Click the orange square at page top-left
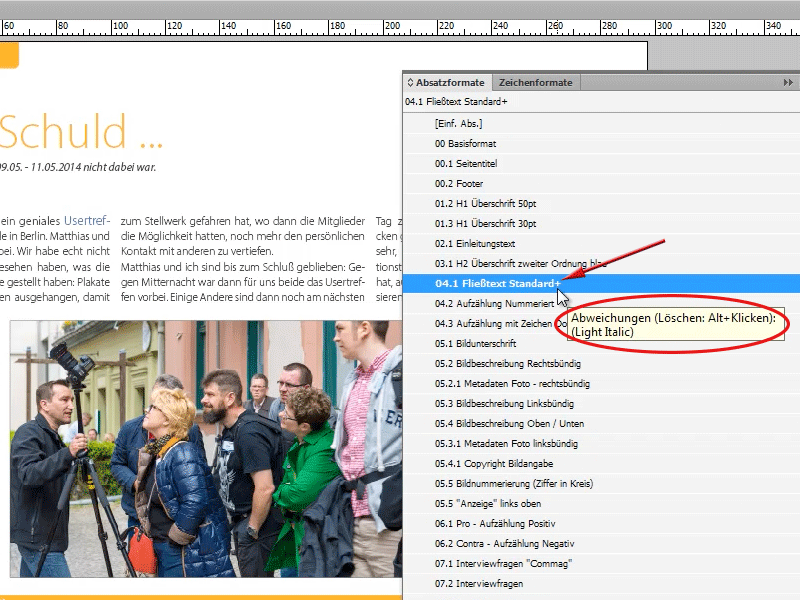Viewport: 800px width, 600px height. point(9,55)
